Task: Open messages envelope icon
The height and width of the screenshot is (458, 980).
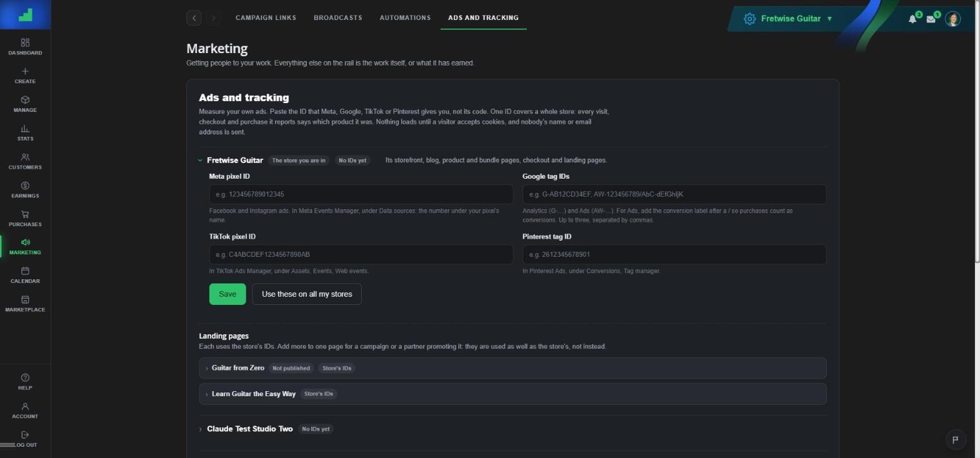Action: tap(931, 19)
